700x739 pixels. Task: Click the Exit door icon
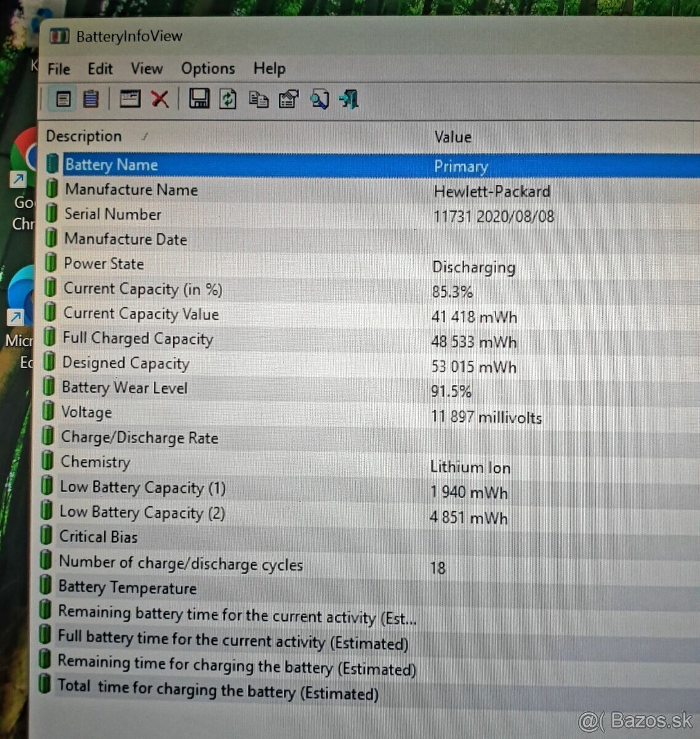[348, 99]
